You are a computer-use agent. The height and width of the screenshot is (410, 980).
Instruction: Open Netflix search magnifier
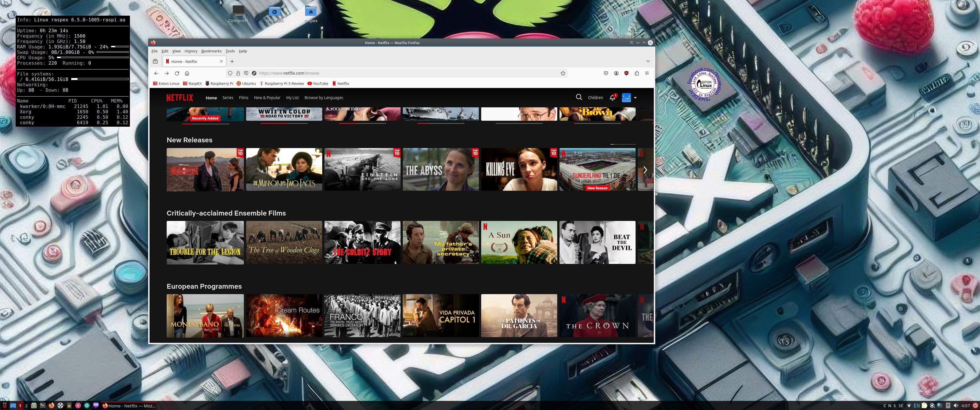point(579,97)
